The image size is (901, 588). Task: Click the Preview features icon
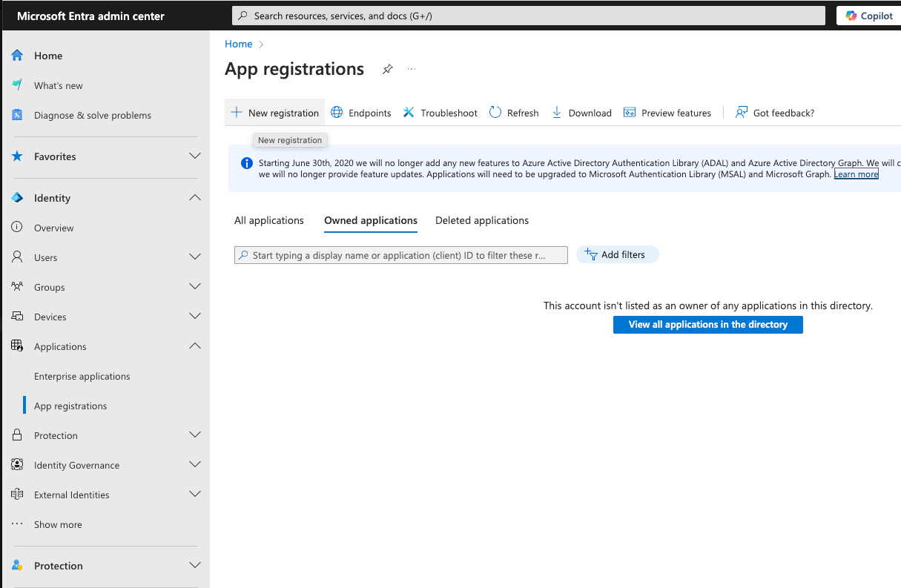click(630, 113)
